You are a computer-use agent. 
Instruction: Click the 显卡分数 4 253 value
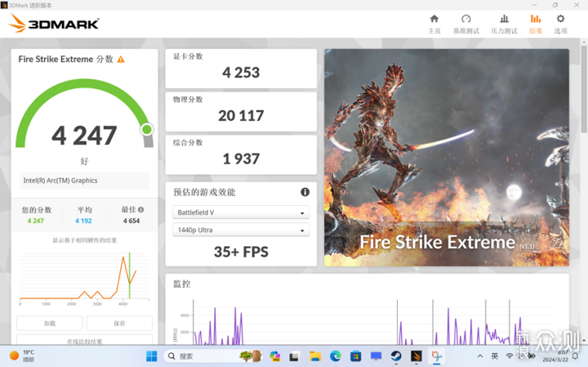241,73
